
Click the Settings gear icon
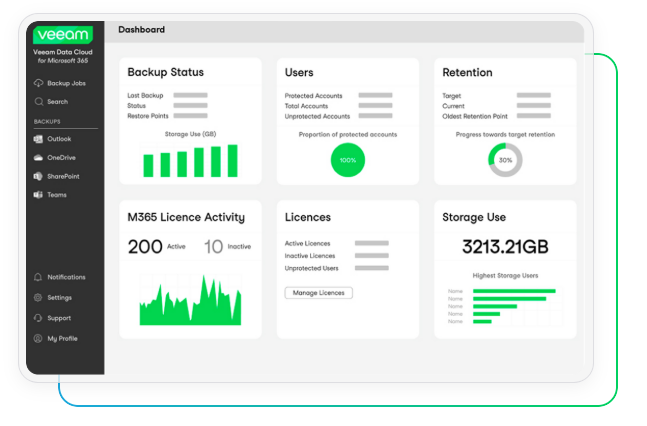tap(38, 297)
